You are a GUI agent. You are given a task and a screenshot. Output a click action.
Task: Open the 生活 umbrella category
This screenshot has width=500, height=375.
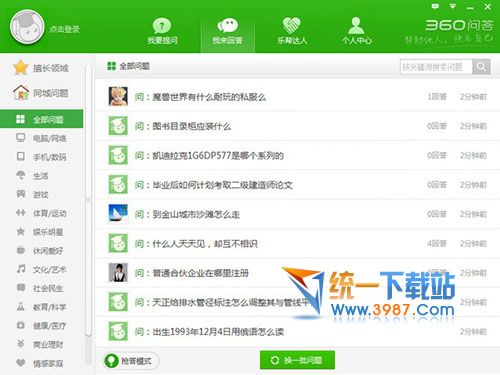[x=33, y=175]
